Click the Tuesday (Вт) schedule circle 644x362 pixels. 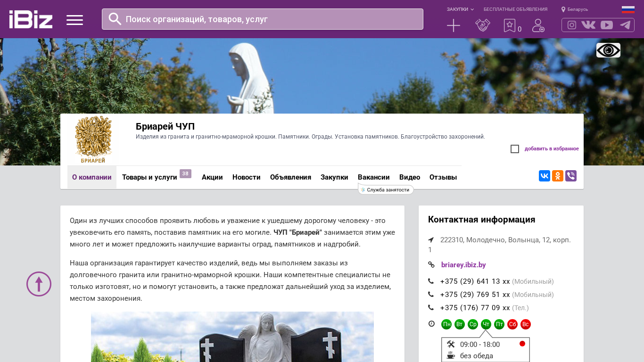click(x=460, y=324)
